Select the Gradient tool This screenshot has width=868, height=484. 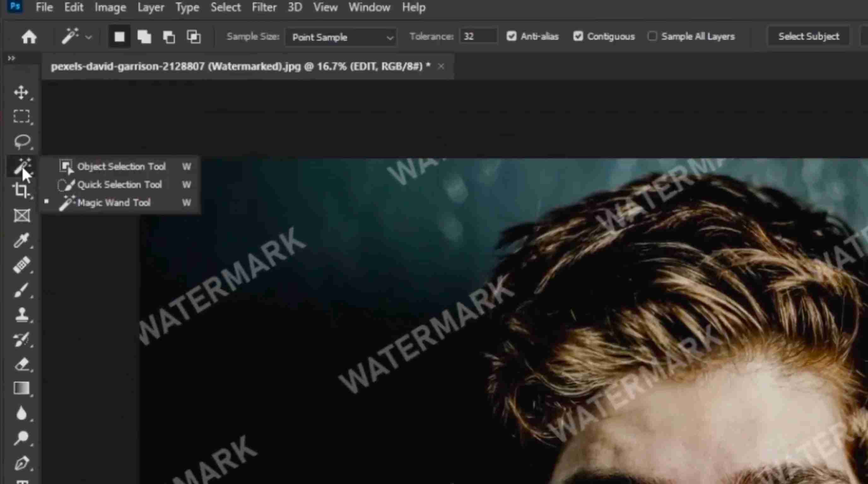tap(21, 388)
